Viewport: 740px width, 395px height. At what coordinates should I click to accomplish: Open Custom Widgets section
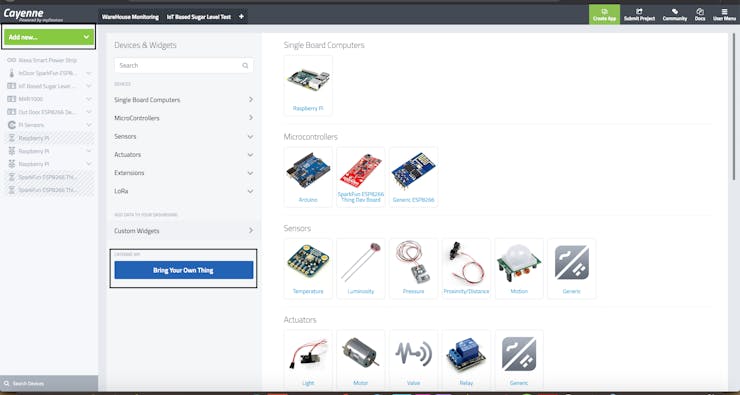[184, 231]
